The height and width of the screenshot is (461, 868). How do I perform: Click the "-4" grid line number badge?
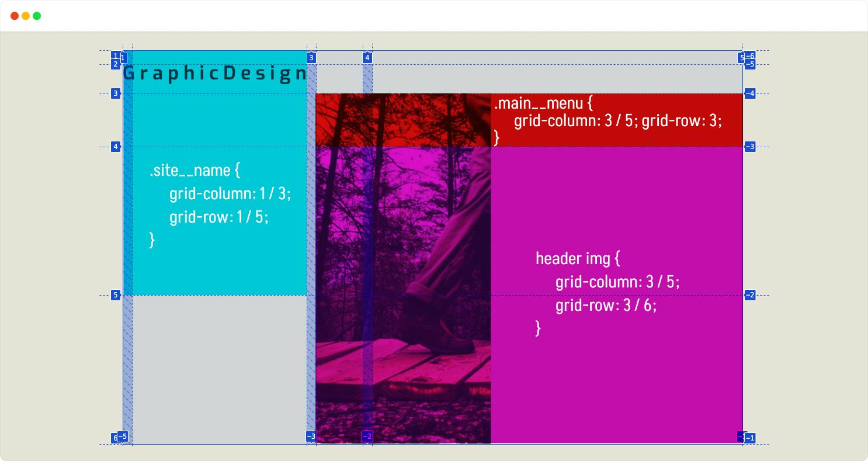click(x=749, y=93)
